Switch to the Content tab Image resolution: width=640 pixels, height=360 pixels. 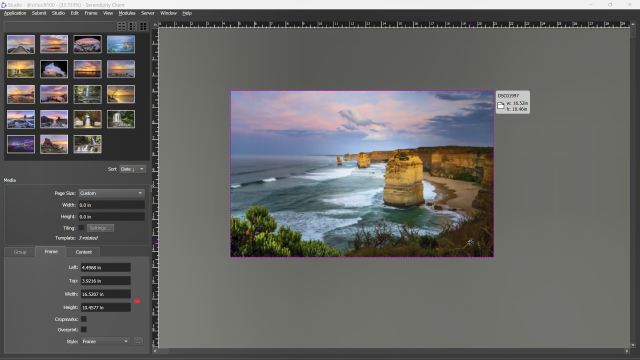[84, 252]
